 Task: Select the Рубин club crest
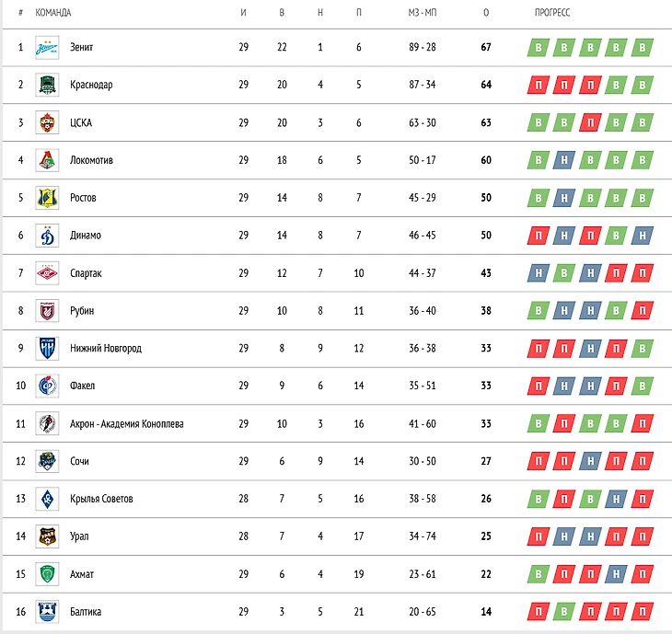(x=47, y=311)
